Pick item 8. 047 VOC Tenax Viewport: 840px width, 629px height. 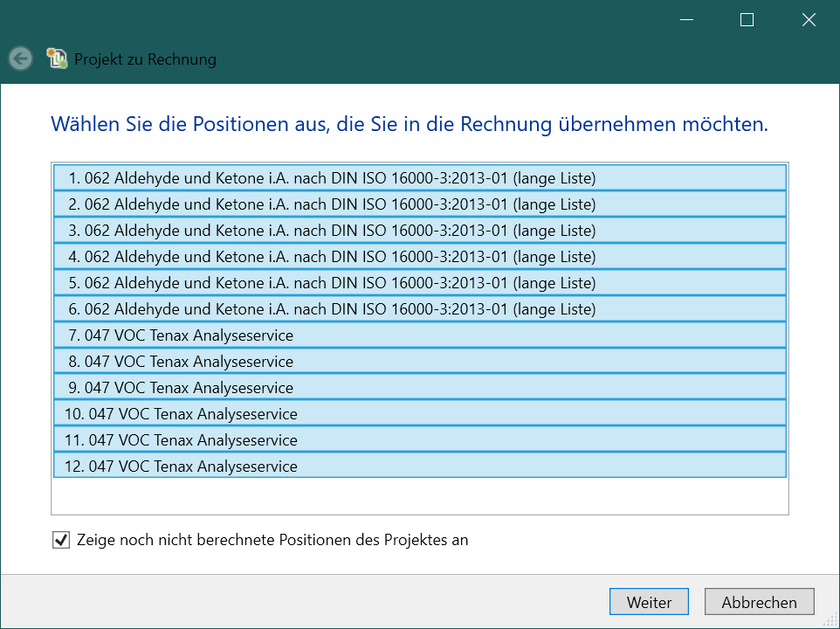click(420, 362)
